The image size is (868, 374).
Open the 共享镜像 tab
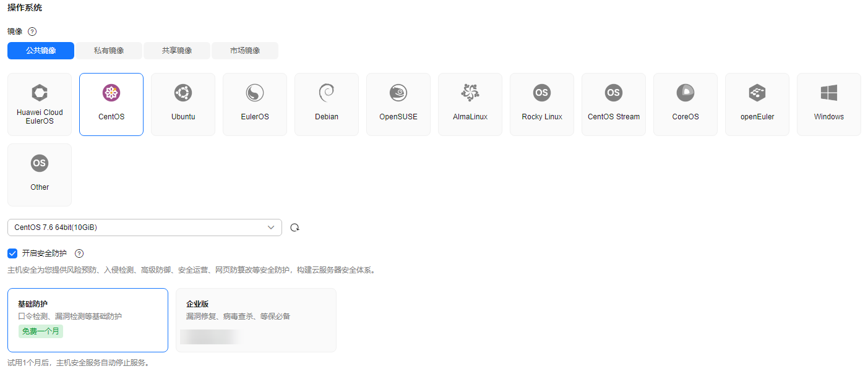click(x=177, y=51)
